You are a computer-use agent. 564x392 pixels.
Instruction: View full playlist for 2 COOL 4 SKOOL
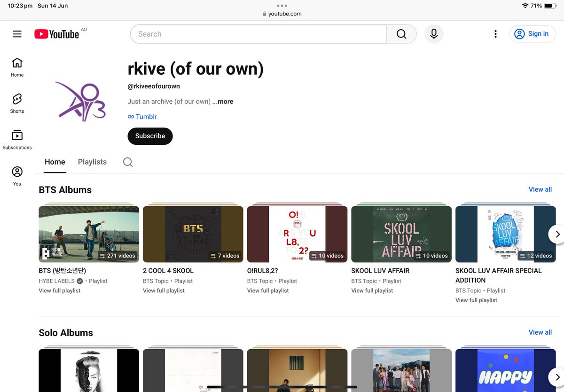[x=164, y=290]
